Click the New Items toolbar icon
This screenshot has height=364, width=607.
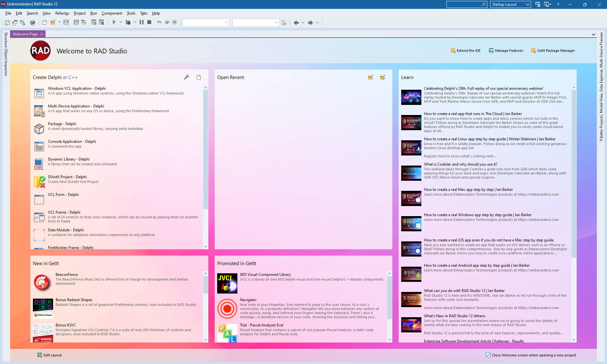point(44,22)
